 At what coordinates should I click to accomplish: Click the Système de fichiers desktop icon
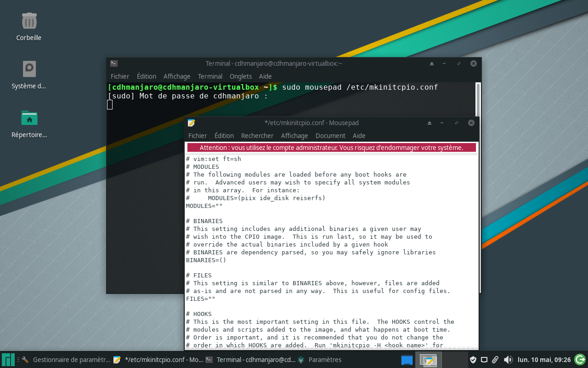coord(29,70)
